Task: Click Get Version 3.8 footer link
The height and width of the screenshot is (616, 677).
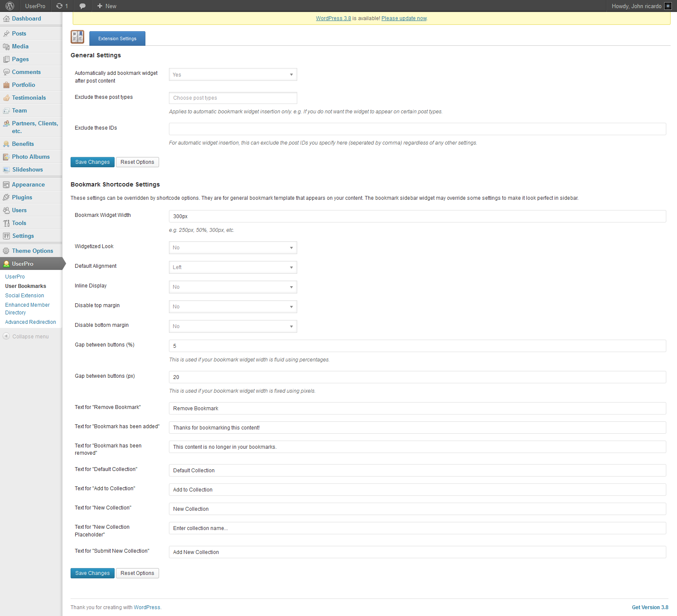Action: [x=650, y=607]
